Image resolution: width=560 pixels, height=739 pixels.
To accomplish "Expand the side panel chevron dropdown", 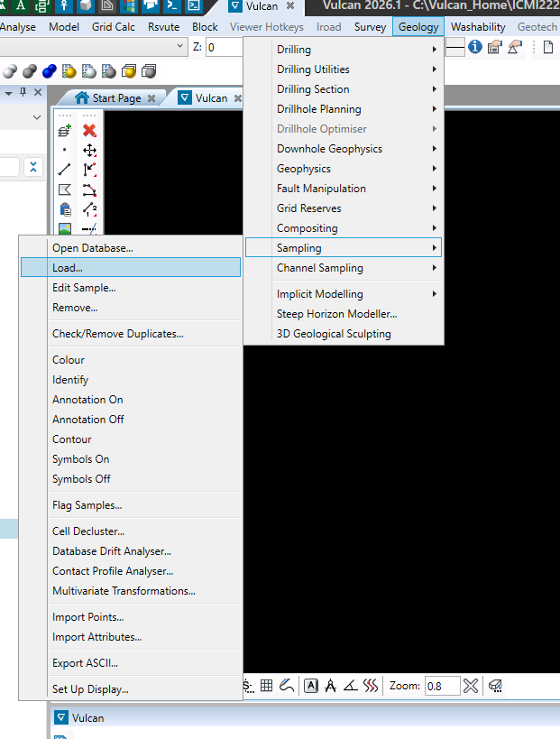I will (x=37, y=117).
